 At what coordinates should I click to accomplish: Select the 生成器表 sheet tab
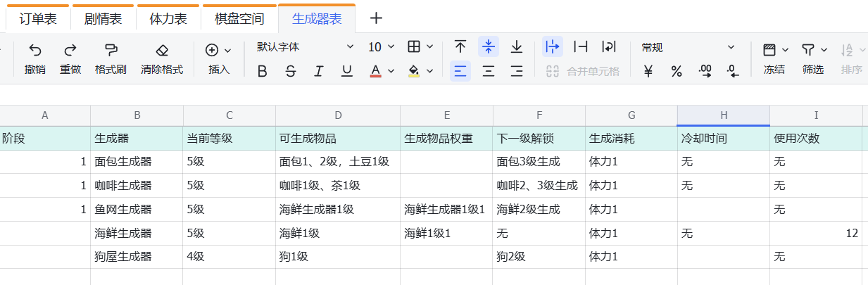(x=317, y=19)
